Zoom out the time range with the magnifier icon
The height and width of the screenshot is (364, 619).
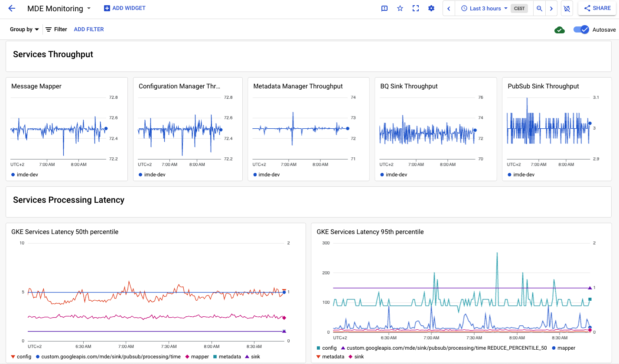[x=539, y=8]
